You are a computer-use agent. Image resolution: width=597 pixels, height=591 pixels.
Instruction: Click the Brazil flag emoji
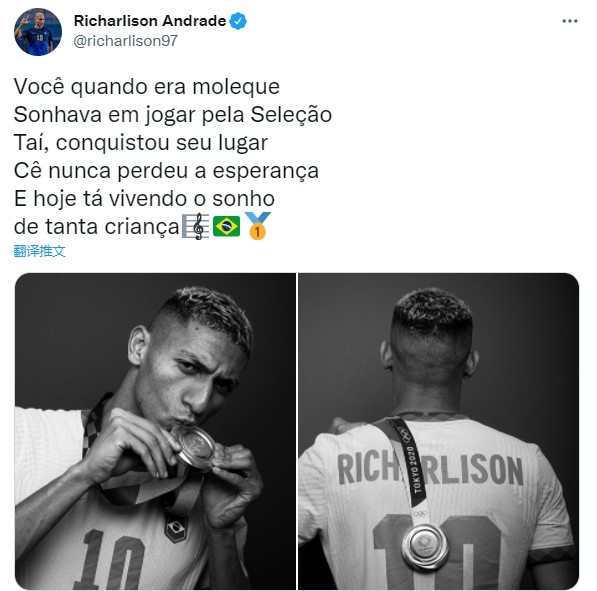(x=226, y=226)
